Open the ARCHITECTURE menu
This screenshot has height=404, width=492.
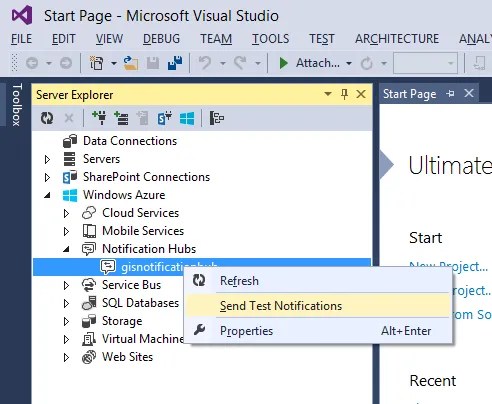[397, 39]
